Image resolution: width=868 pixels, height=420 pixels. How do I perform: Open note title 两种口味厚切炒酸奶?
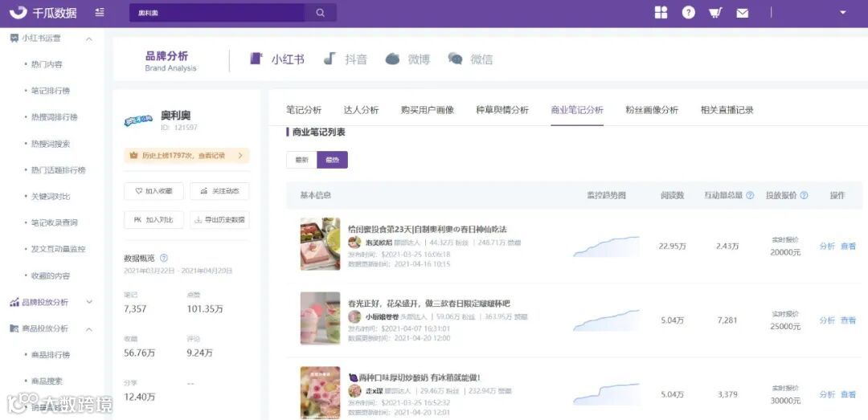tap(414, 378)
